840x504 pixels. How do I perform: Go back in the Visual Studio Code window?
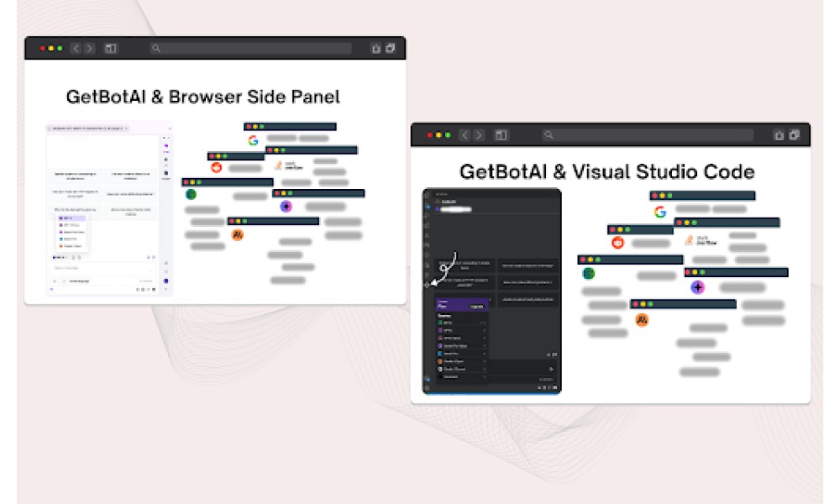(x=465, y=135)
